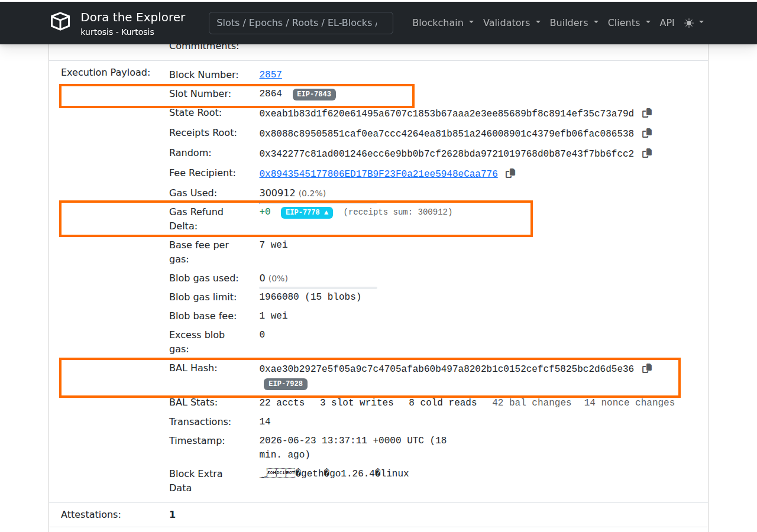Open the theme switcher sun icon
757x532 pixels.
694,22
